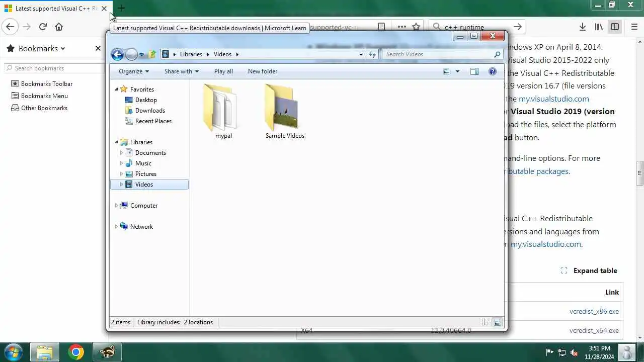
Task: Toggle Reader View in browser address bar
Action: click(x=381, y=27)
